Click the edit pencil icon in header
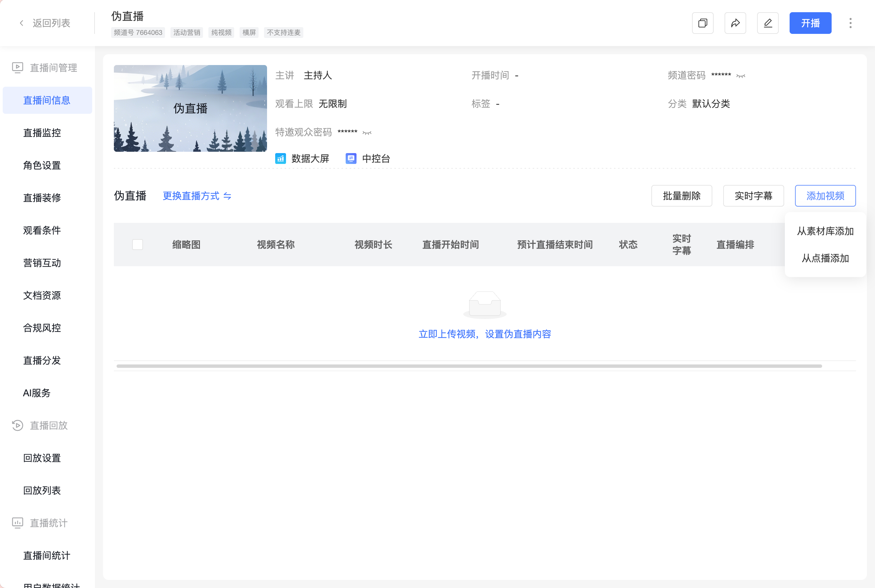The width and height of the screenshot is (875, 588). tap(768, 23)
